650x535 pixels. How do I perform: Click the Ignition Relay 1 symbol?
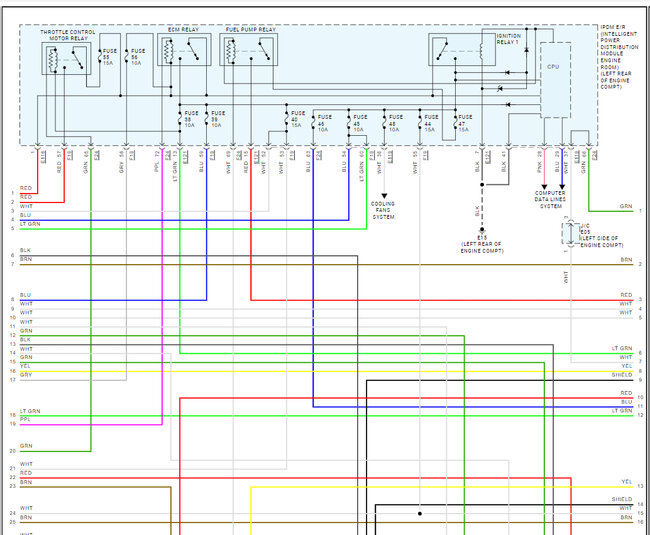462,50
